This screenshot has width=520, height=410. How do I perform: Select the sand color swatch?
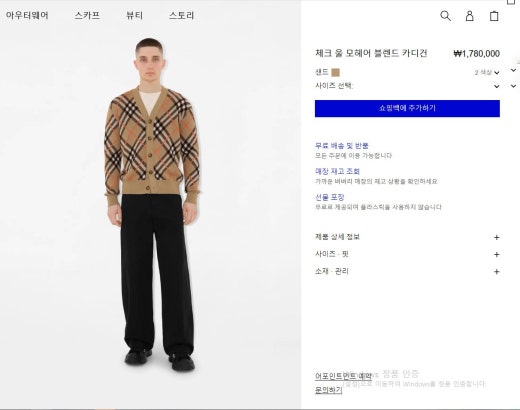[336, 72]
